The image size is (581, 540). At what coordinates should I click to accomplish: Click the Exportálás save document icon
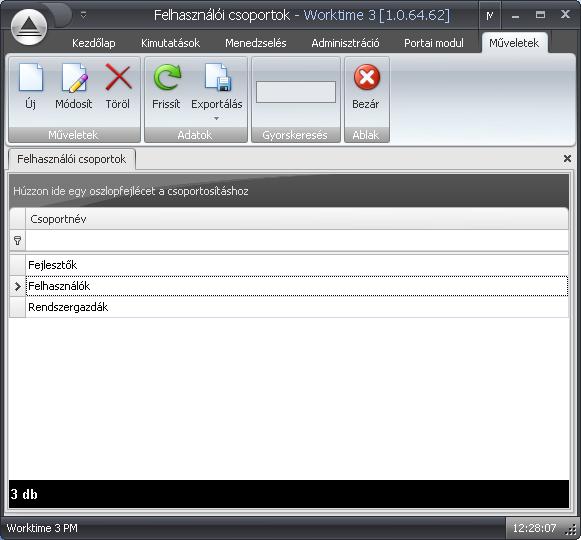point(218,77)
